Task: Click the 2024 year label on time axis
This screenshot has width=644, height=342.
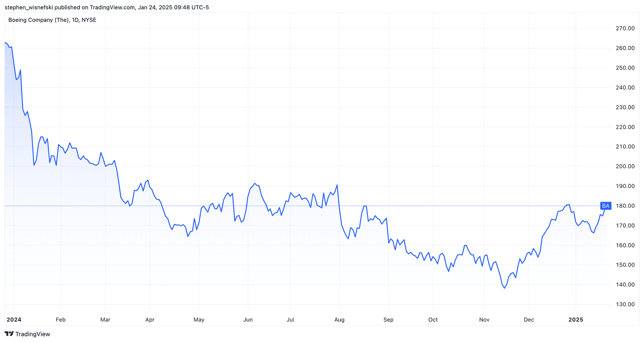Action: point(14,320)
